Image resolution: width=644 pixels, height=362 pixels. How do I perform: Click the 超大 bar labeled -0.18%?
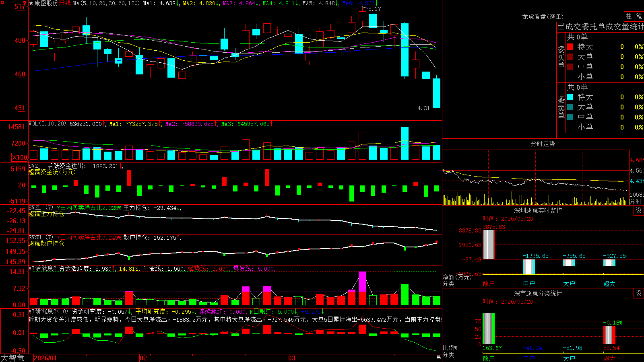coord(609,335)
